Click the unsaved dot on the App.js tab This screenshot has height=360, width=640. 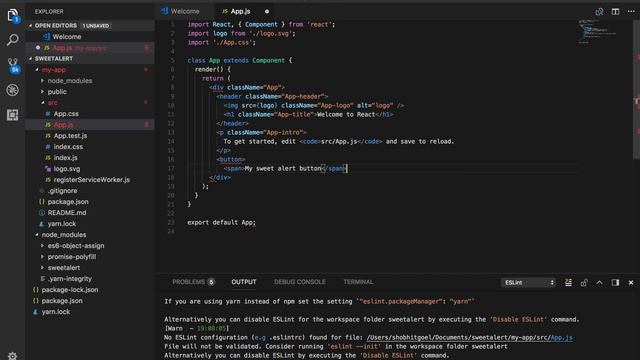click(267, 11)
